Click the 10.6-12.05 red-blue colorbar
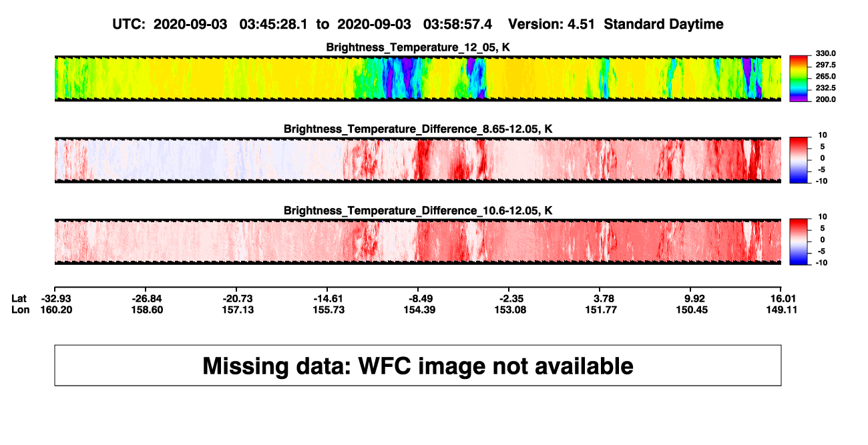The width and height of the screenshot is (868, 445). (799, 242)
